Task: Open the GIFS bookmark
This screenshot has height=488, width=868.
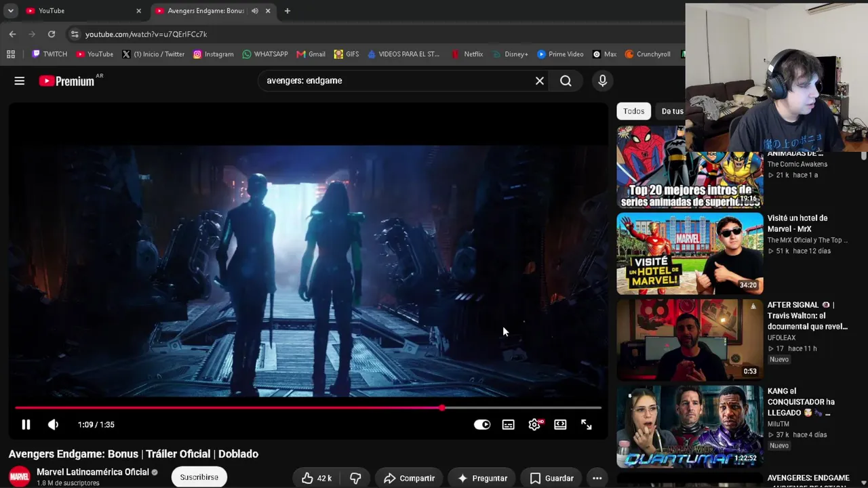Action: (346, 54)
